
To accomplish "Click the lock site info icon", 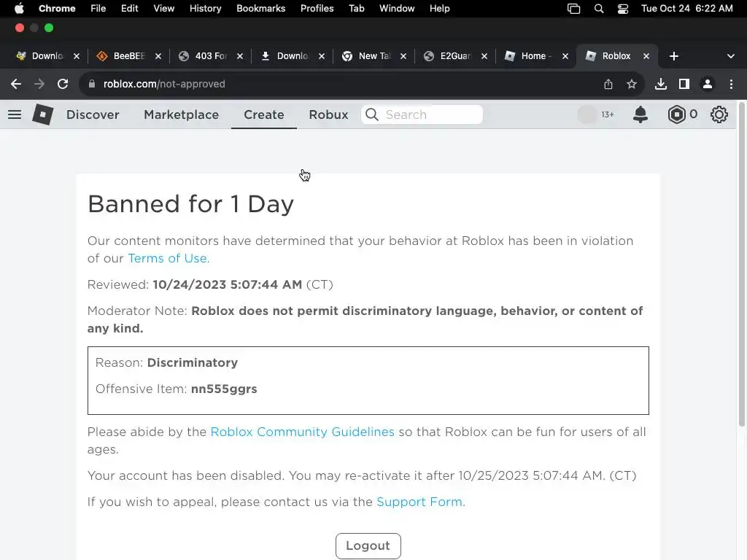I will pos(91,84).
